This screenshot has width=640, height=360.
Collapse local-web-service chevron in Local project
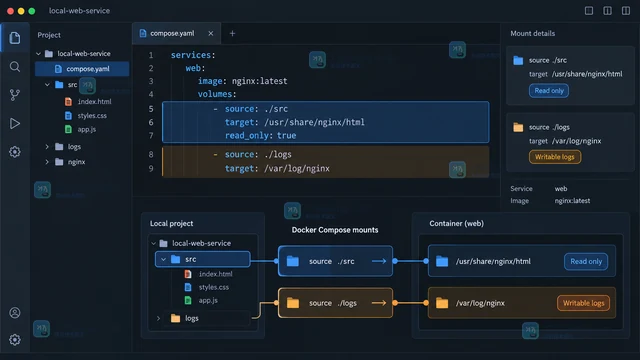(153, 243)
